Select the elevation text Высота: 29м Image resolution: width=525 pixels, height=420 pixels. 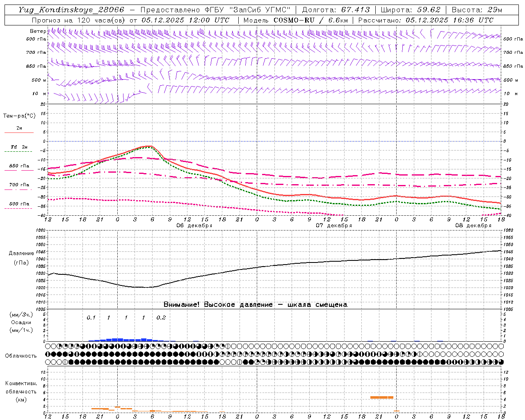tap(477, 10)
